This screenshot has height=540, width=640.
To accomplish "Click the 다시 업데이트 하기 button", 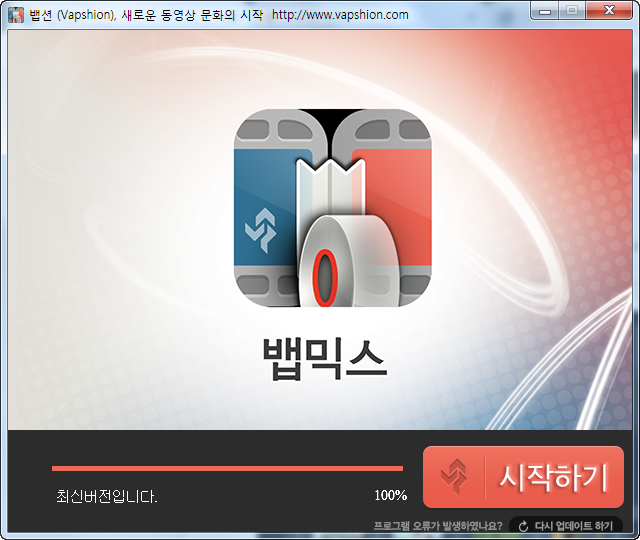I will pyautogui.click(x=566, y=526).
